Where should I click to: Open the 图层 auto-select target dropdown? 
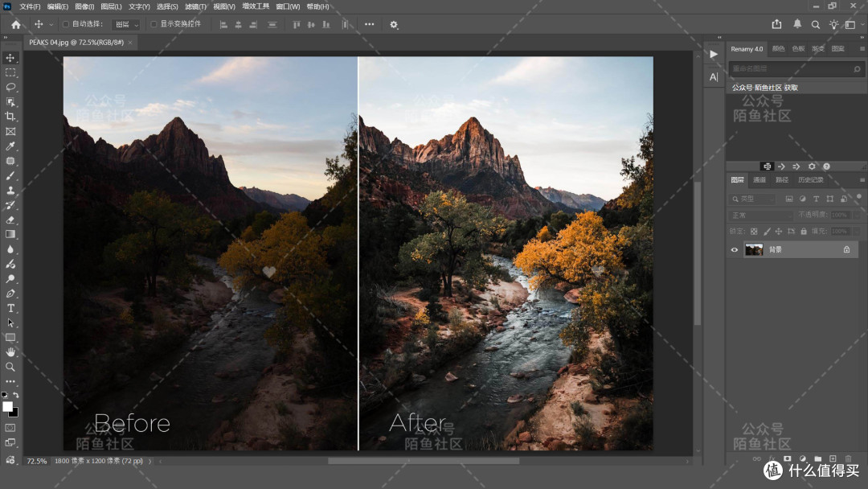126,24
